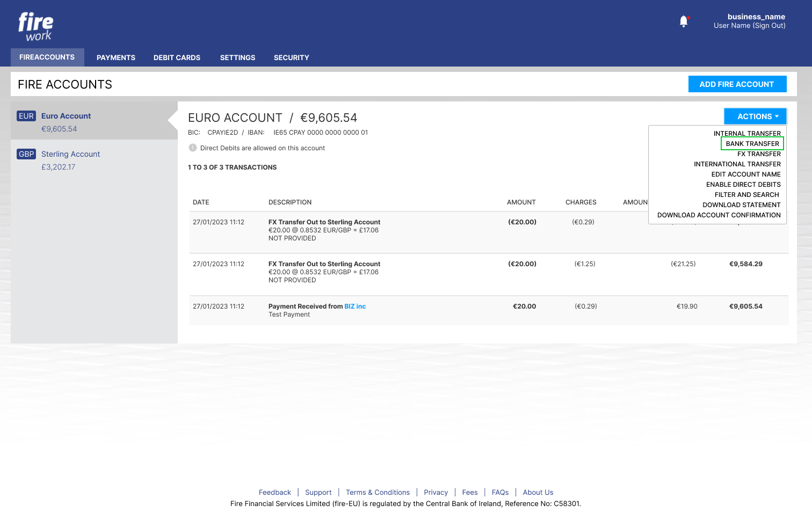Click Sign Out under user name
812x527 pixels.
(x=769, y=26)
